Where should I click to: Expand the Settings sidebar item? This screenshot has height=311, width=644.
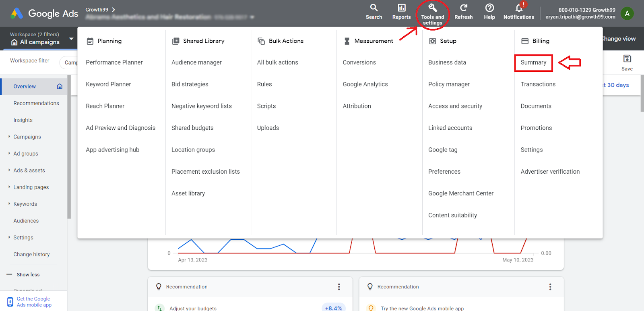pos(9,237)
